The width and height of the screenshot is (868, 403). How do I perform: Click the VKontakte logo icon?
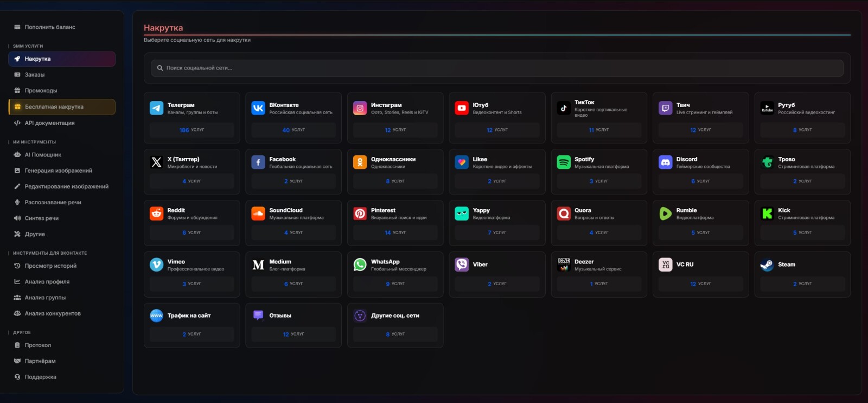[258, 108]
